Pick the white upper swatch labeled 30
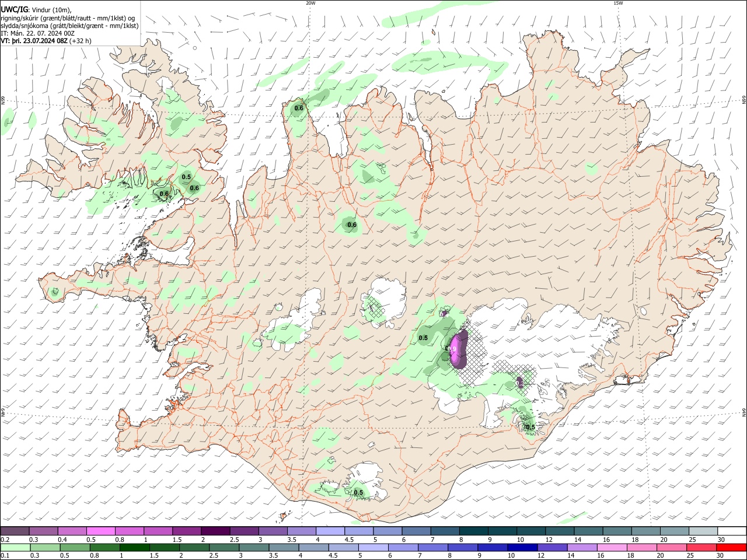Screen dimensions: 747x560 pos(731,531)
